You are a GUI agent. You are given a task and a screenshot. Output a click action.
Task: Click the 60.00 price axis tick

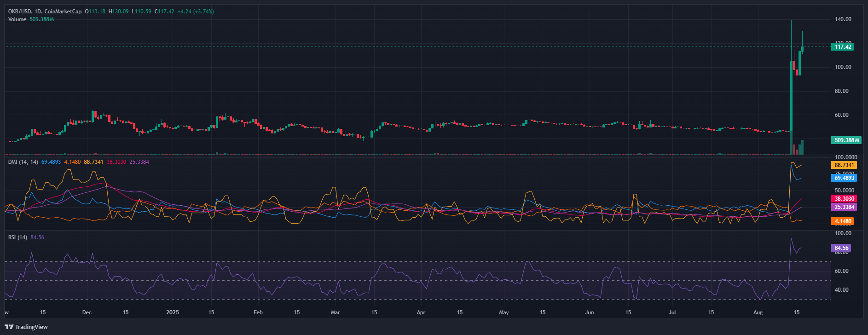[x=842, y=115]
